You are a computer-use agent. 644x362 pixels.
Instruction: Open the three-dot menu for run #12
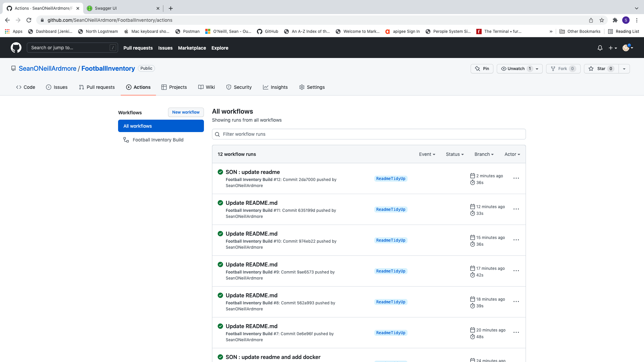(516, 178)
